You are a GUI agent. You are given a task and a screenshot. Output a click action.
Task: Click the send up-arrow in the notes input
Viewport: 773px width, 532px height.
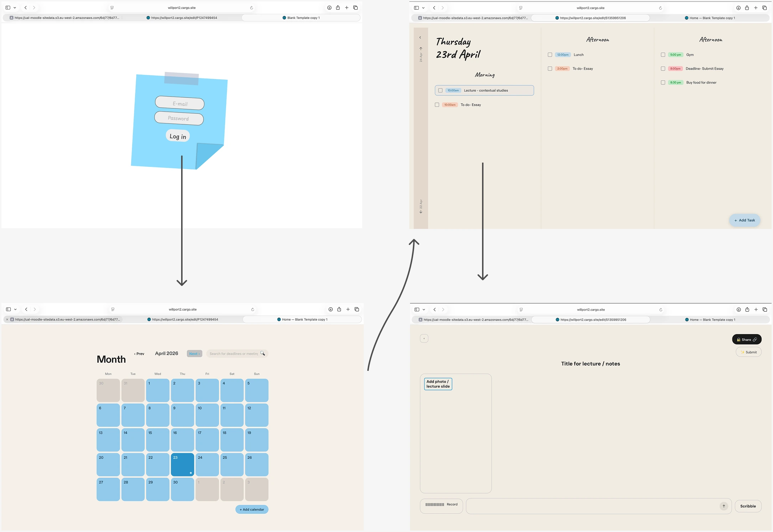(x=724, y=506)
